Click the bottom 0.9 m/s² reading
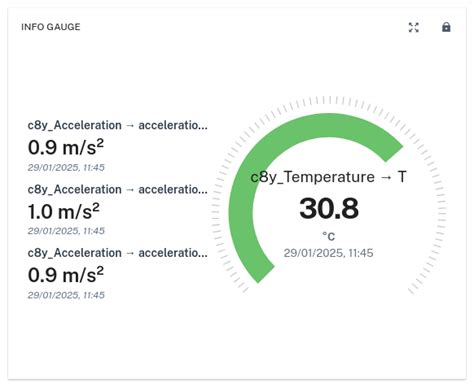474x387 pixels. click(x=66, y=275)
